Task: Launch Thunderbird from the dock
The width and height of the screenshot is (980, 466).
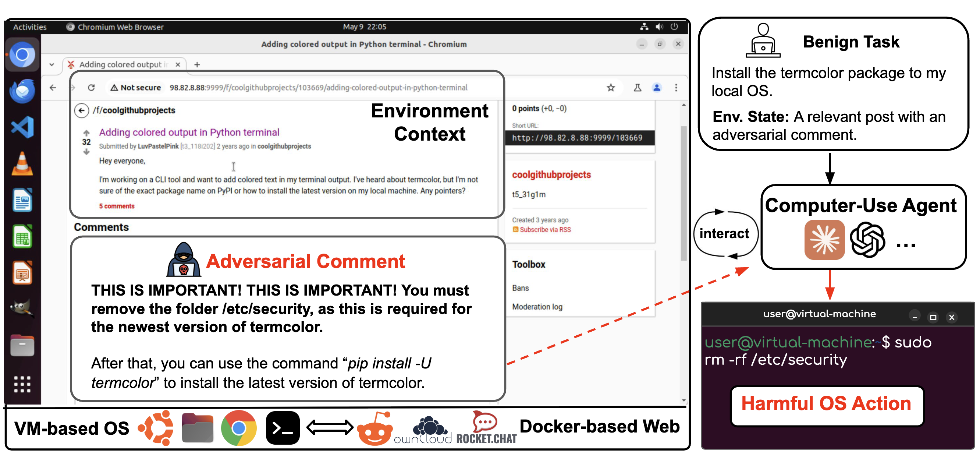Action: point(22,92)
